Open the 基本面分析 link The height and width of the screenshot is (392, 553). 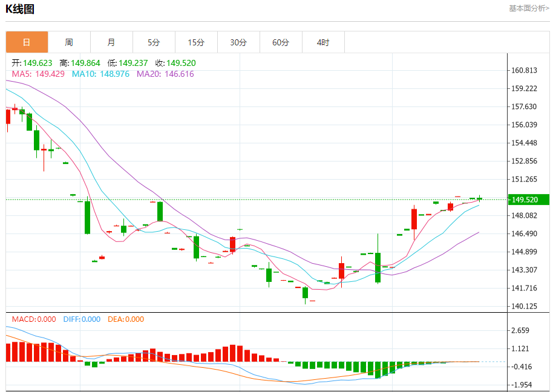pyautogui.click(x=528, y=8)
